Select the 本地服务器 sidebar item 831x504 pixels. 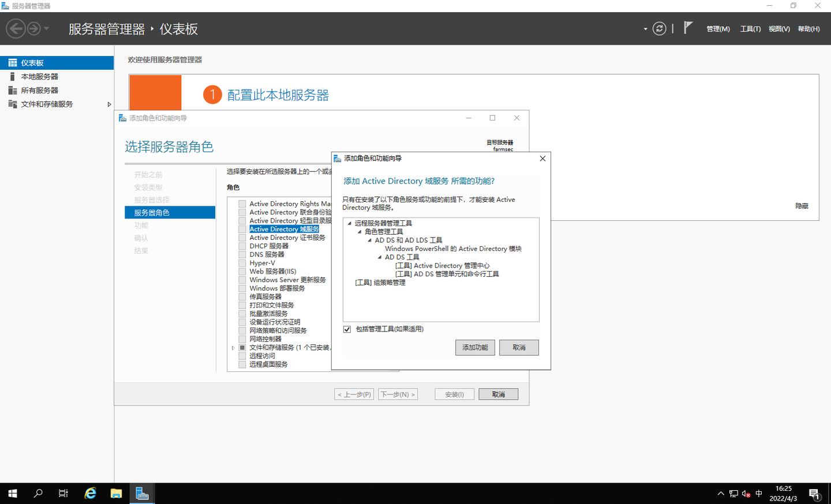tap(39, 76)
